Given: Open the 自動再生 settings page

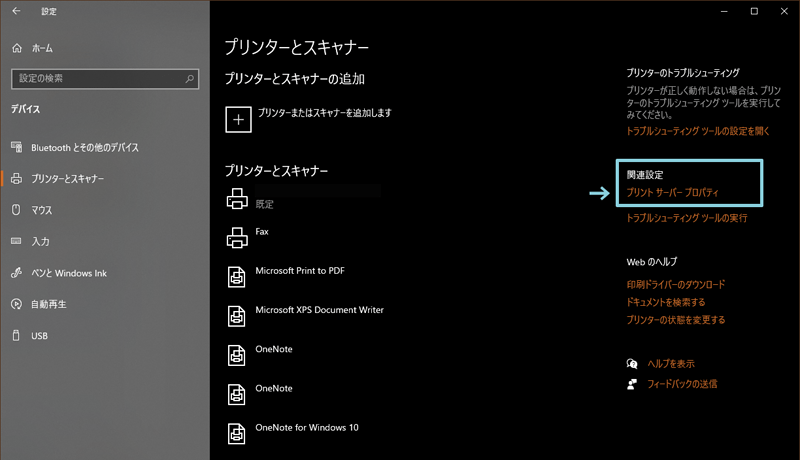Looking at the screenshot, I should 48,304.
